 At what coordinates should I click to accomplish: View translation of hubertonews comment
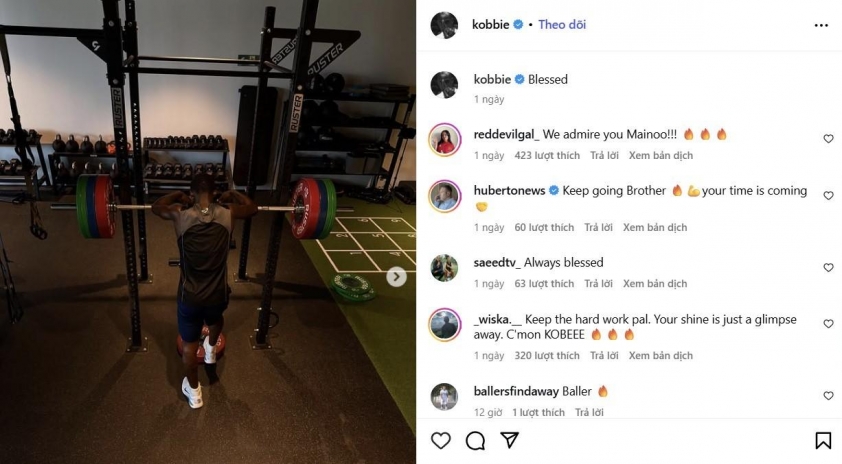click(x=655, y=227)
